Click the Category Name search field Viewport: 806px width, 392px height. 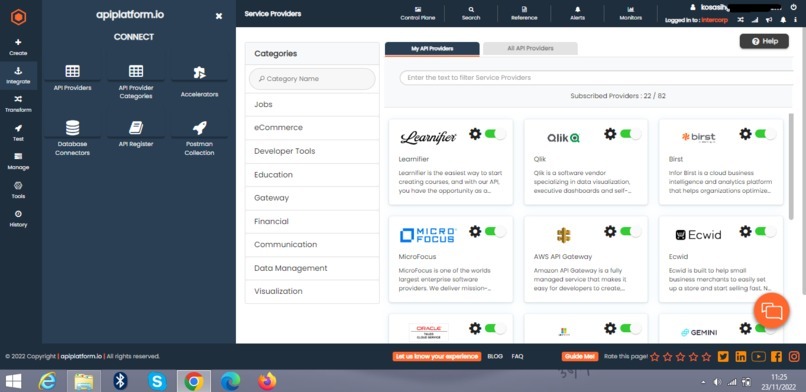(312, 79)
